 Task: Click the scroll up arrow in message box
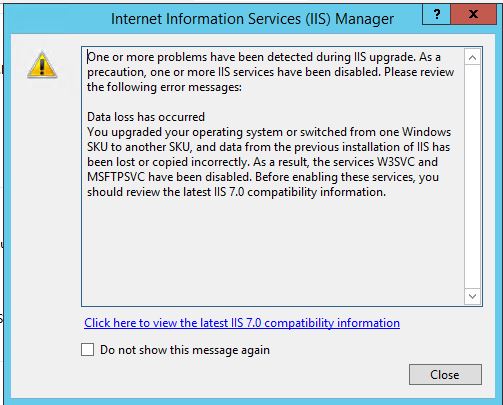(472, 58)
